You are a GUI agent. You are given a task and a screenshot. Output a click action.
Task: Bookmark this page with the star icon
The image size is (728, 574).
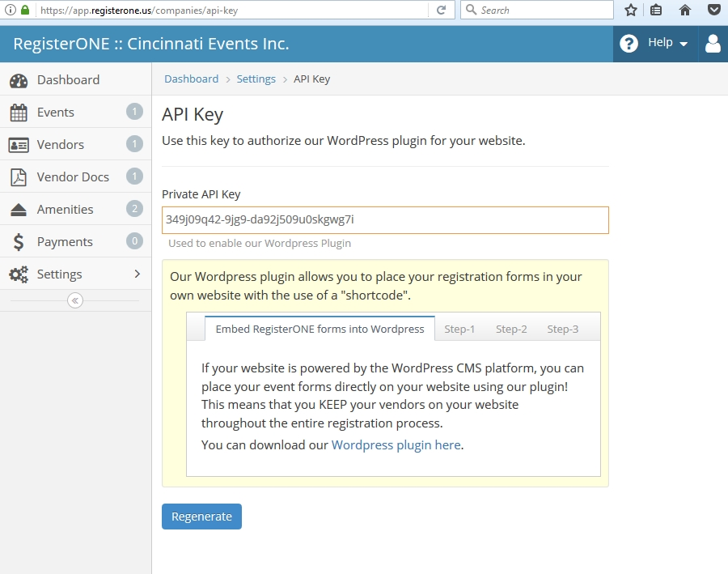coord(631,11)
